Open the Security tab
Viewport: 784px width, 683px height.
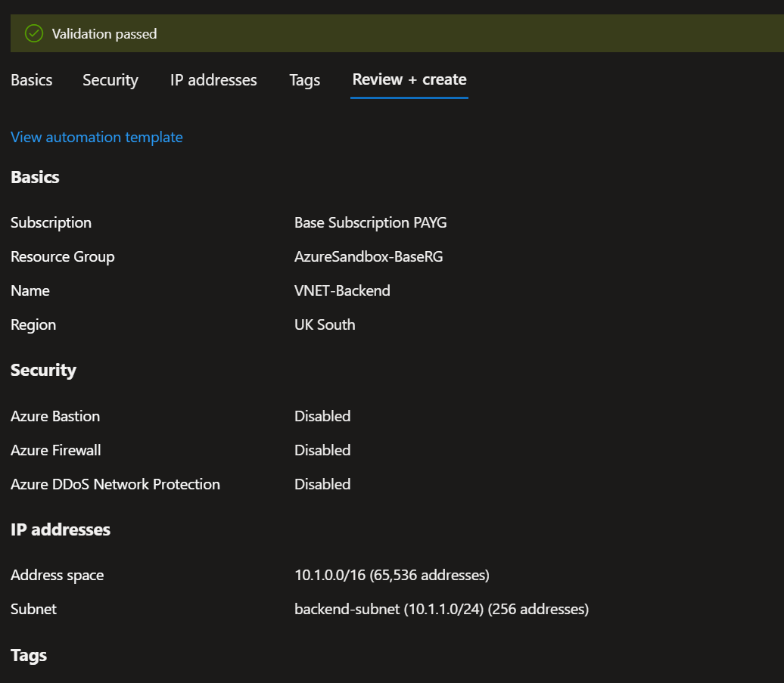tap(110, 80)
